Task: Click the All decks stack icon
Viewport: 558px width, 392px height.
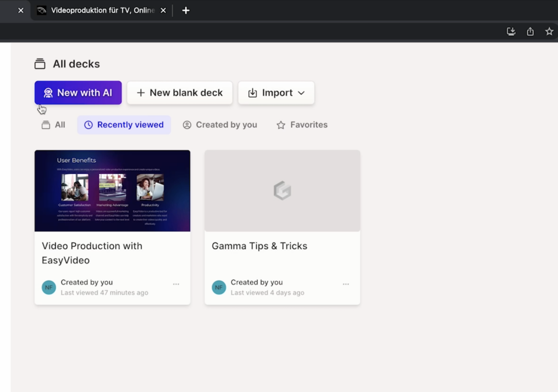Action: (40, 64)
